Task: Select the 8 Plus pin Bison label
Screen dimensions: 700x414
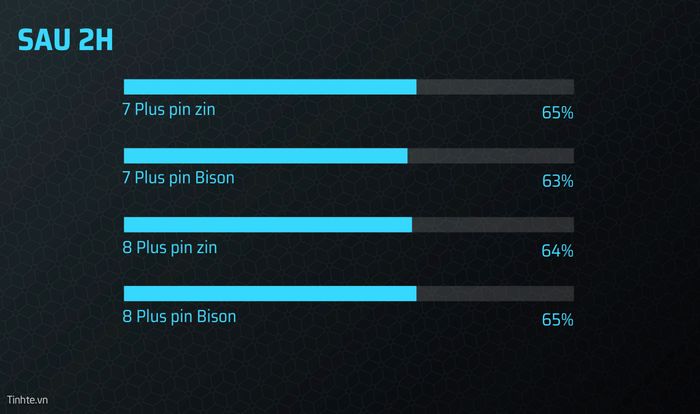Action: pyautogui.click(x=179, y=317)
